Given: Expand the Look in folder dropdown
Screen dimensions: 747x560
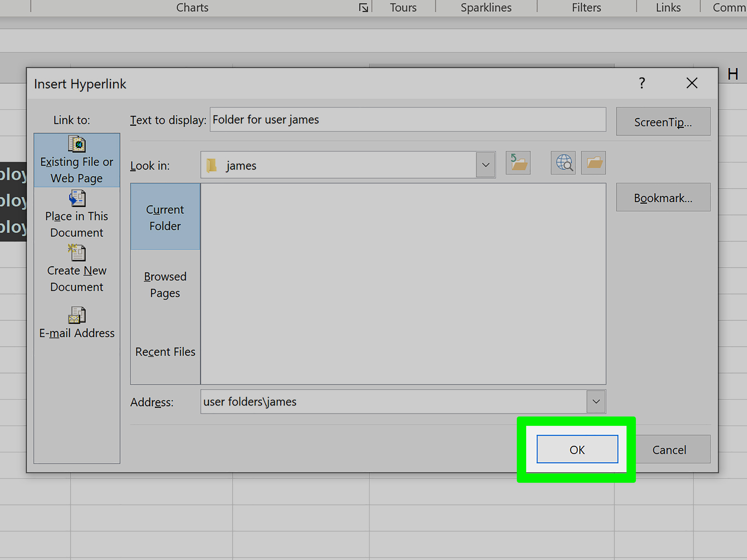Looking at the screenshot, I should click(x=486, y=165).
